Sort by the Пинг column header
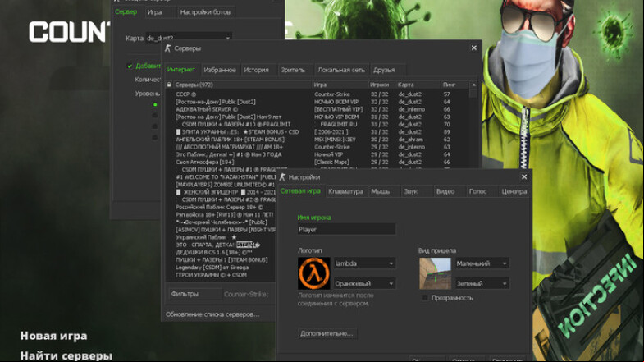Image resolution: width=644 pixels, height=362 pixels. (455, 85)
